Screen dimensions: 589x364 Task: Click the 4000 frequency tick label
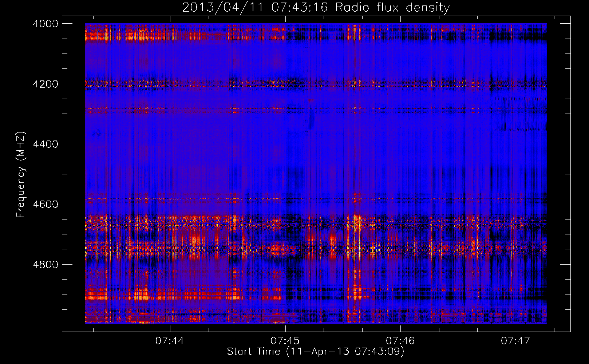pos(46,24)
